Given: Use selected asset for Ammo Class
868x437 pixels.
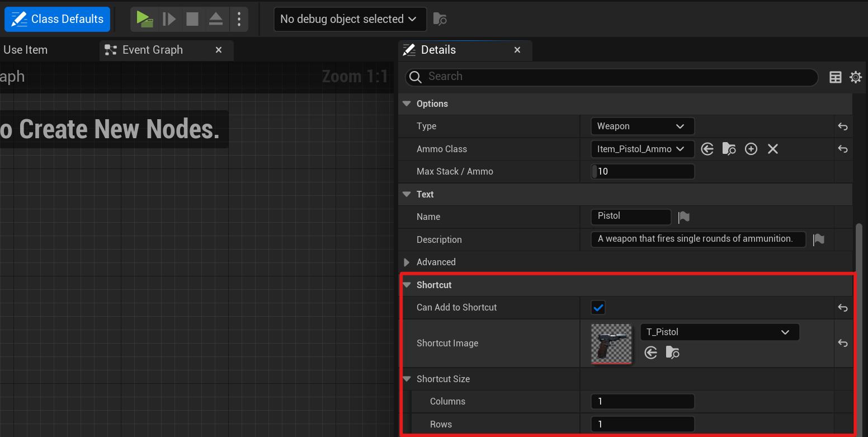Looking at the screenshot, I should coord(707,149).
